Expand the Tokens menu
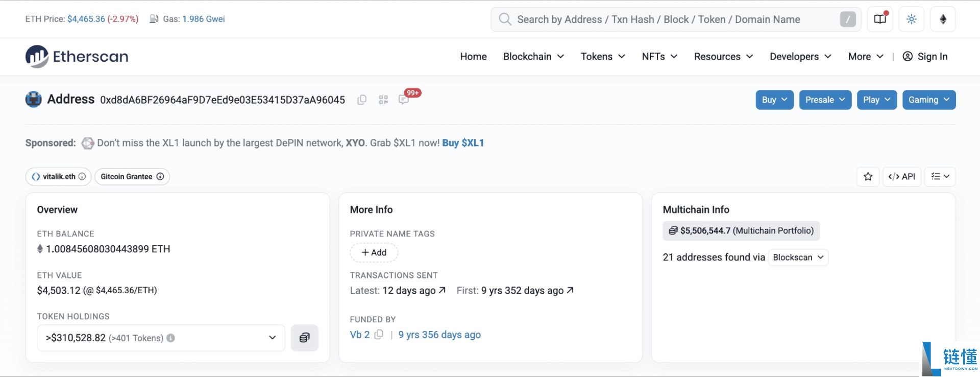The image size is (980, 377). pyautogui.click(x=603, y=57)
